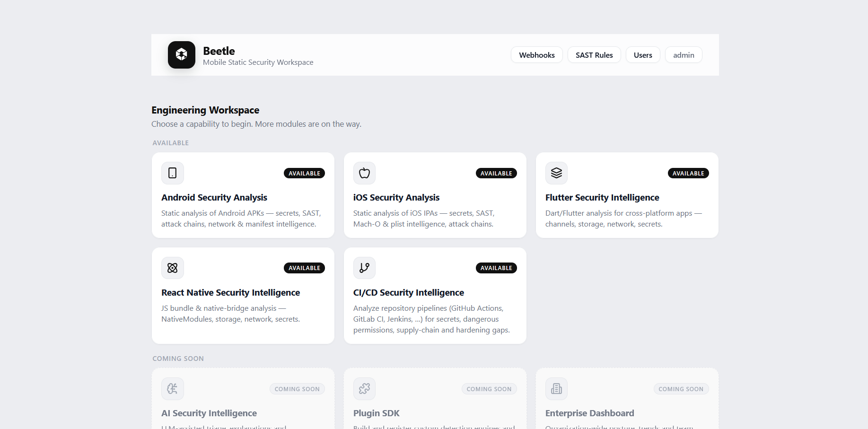The width and height of the screenshot is (868, 429).
Task: Open the SAST Rules page
Action: [x=594, y=55]
